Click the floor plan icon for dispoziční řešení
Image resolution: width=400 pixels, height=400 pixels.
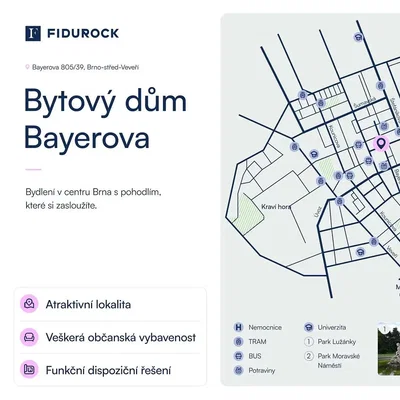point(29,370)
